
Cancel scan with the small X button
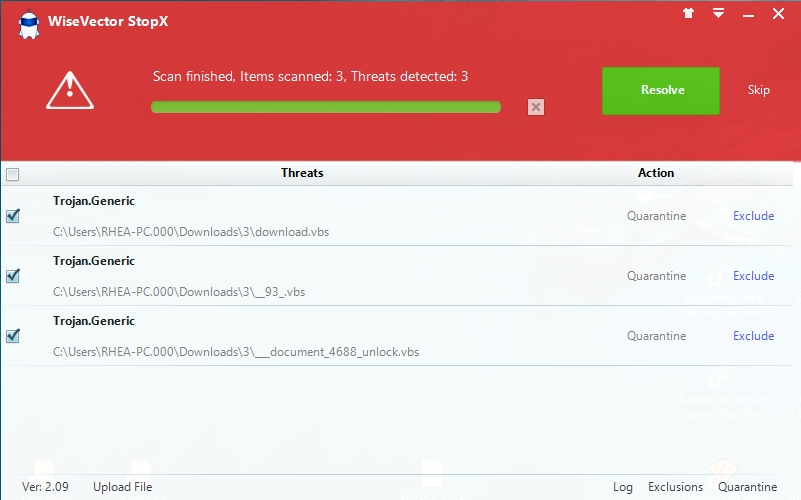pyautogui.click(x=535, y=107)
